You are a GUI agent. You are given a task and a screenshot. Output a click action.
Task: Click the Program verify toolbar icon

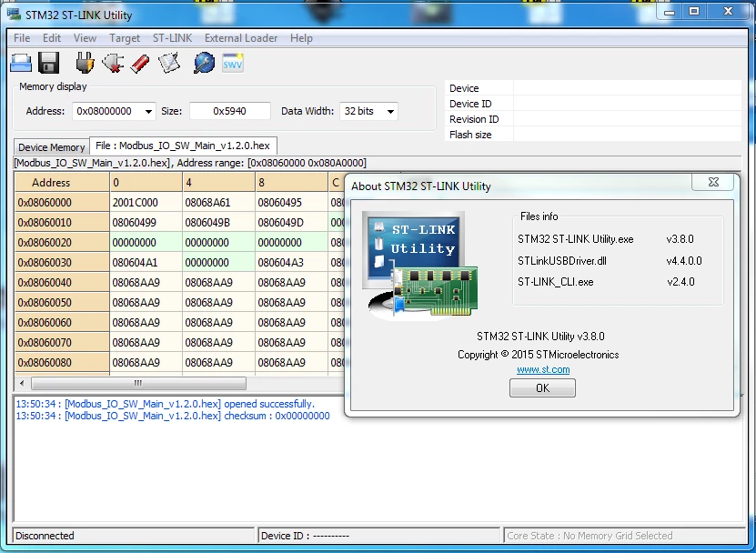click(168, 63)
